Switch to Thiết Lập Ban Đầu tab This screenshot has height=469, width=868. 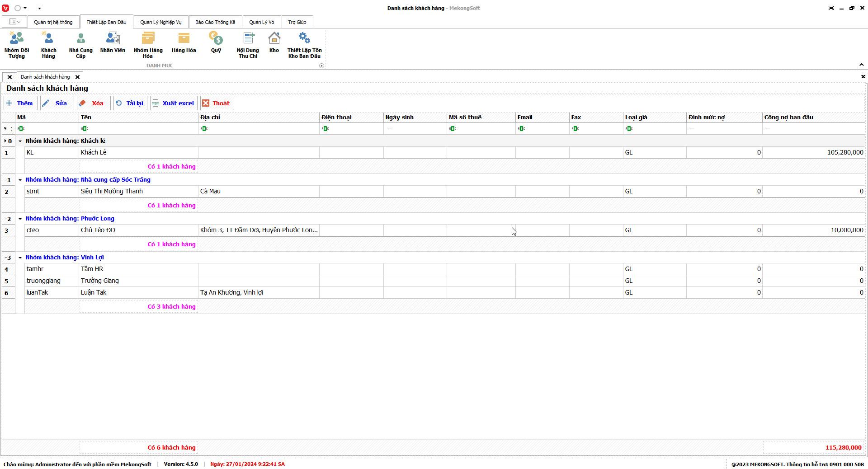pyautogui.click(x=106, y=22)
